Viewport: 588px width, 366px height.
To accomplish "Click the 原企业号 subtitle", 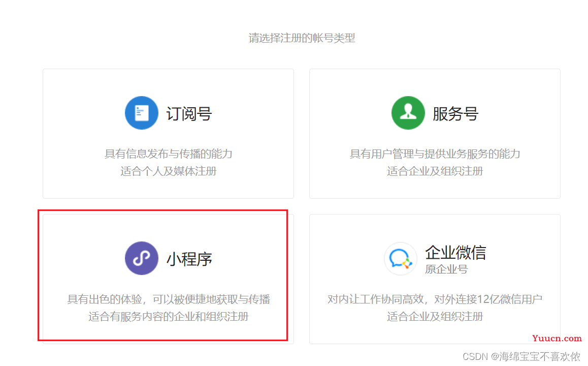I will point(446,269).
